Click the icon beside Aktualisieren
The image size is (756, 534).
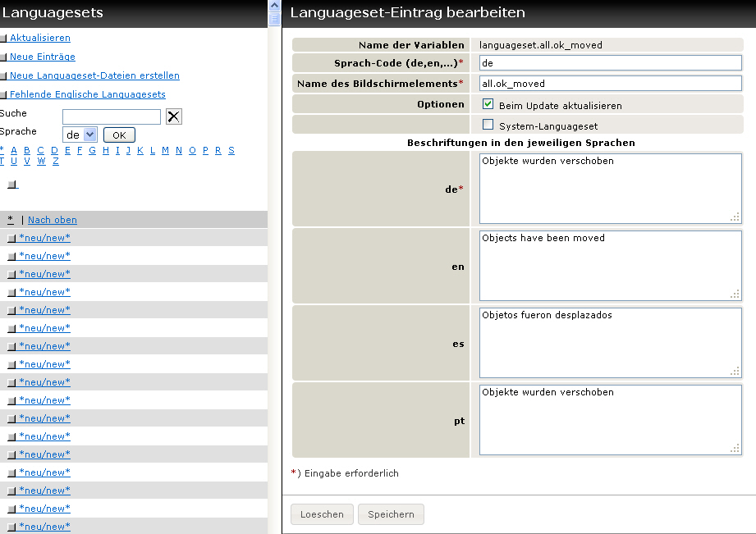tap(4, 39)
